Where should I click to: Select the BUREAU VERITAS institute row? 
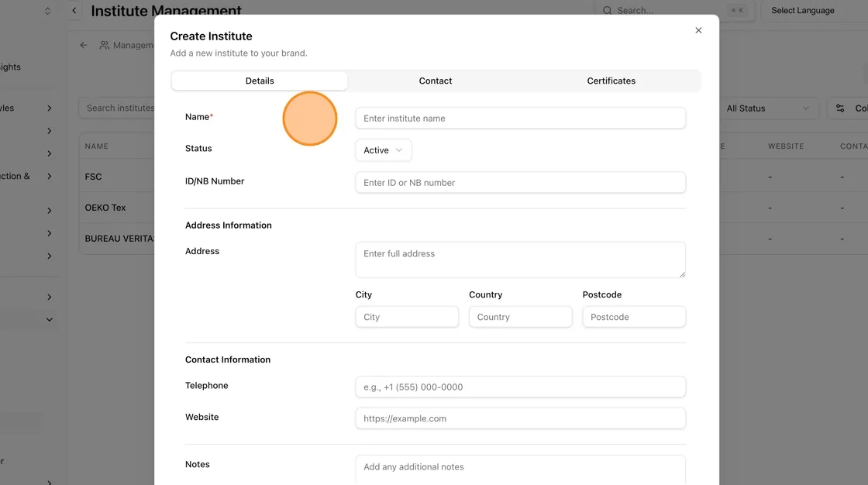117,239
